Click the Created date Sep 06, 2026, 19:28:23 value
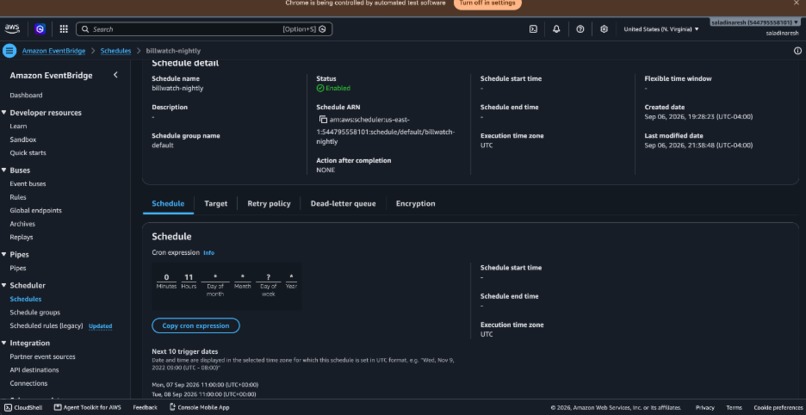Image resolution: width=806 pixels, height=415 pixels. 699,117
